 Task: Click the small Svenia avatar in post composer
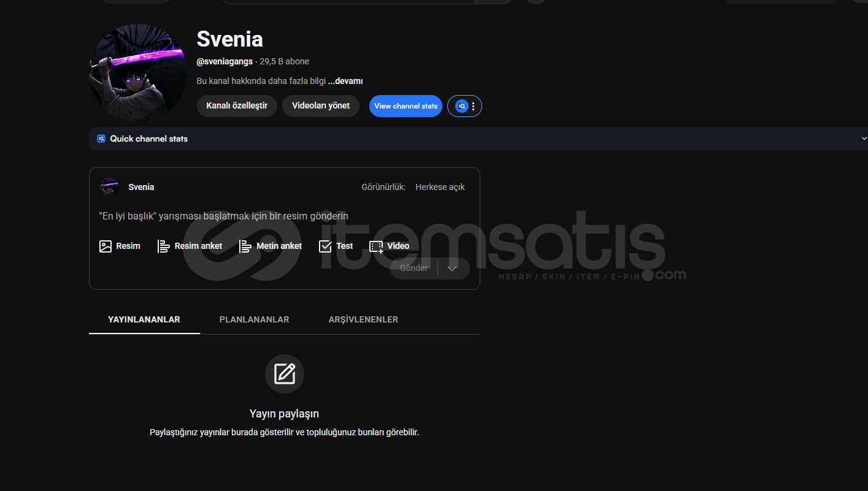coord(109,187)
